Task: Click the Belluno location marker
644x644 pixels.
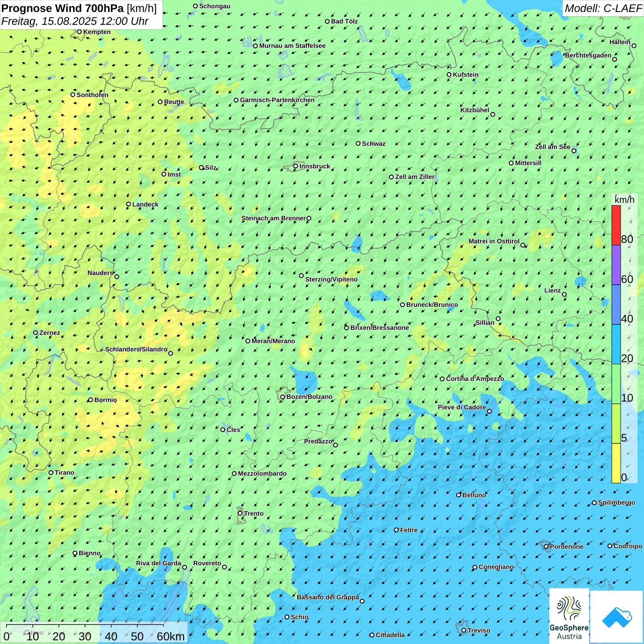Action: 459,495
